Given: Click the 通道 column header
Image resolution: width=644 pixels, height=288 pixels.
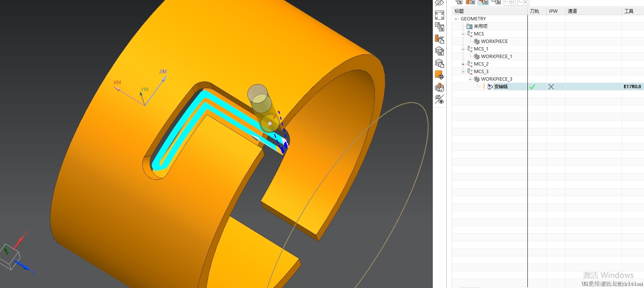Looking at the screenshot, I should point(593,11).
